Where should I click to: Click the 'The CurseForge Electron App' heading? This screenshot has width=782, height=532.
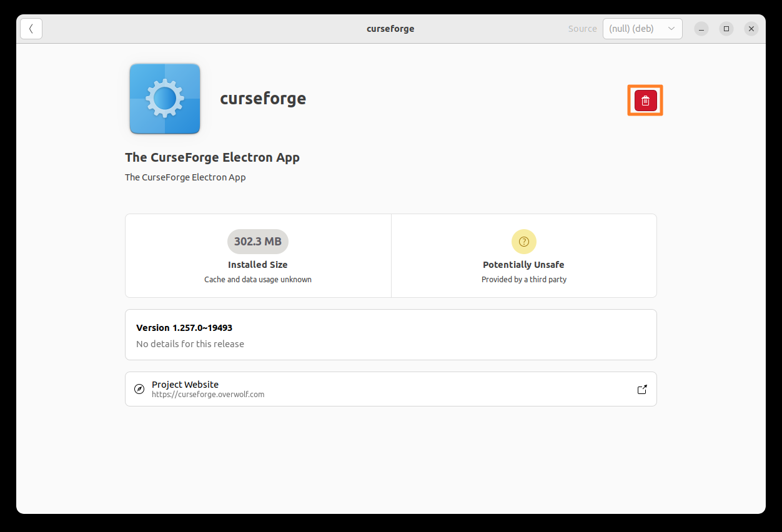[x=212, y=157]
